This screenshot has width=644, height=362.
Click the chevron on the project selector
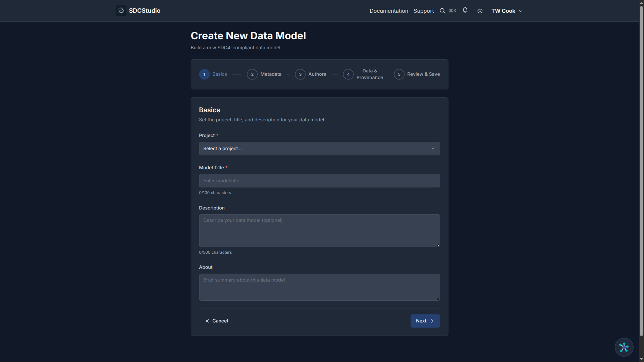(433, 148)
